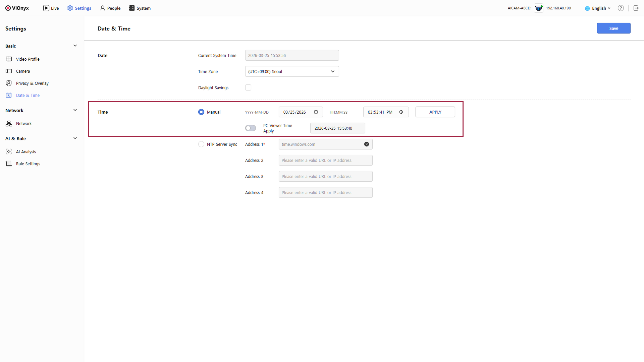
Task: Open the time picker clock icon
Action: [x=401, y=112]
